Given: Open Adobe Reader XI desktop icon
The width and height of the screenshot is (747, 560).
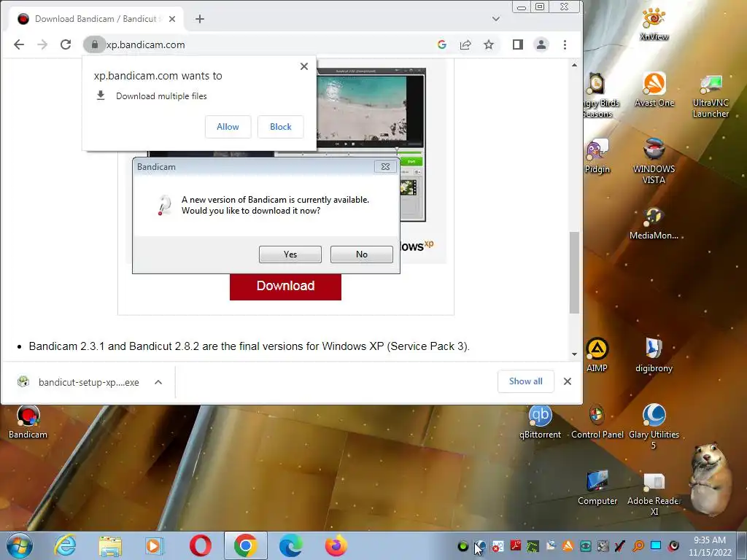Looking at the screenshot, I should (654, 494).
